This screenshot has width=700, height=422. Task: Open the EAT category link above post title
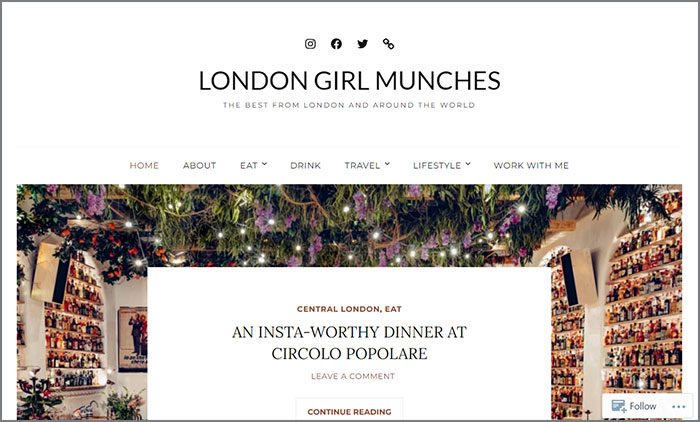tap(393, 309)
